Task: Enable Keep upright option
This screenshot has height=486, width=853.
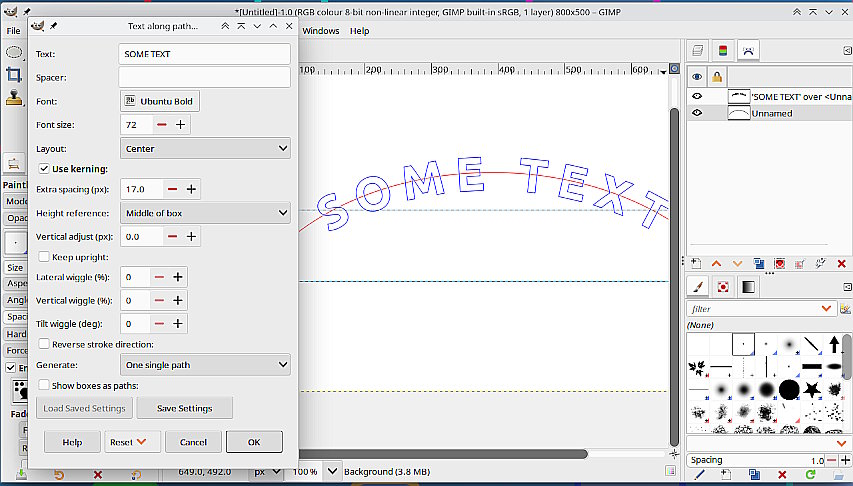Action: point(44,257)
